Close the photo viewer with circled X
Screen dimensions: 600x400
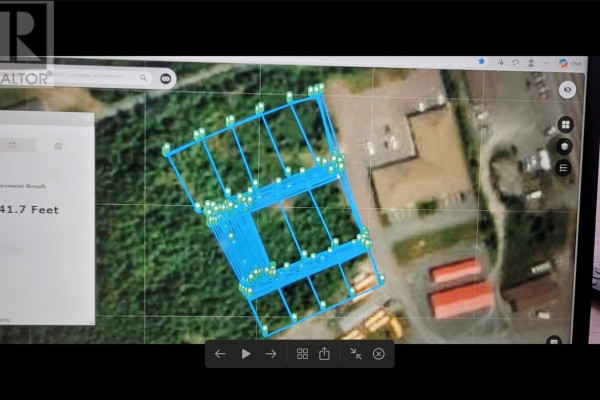378,354
